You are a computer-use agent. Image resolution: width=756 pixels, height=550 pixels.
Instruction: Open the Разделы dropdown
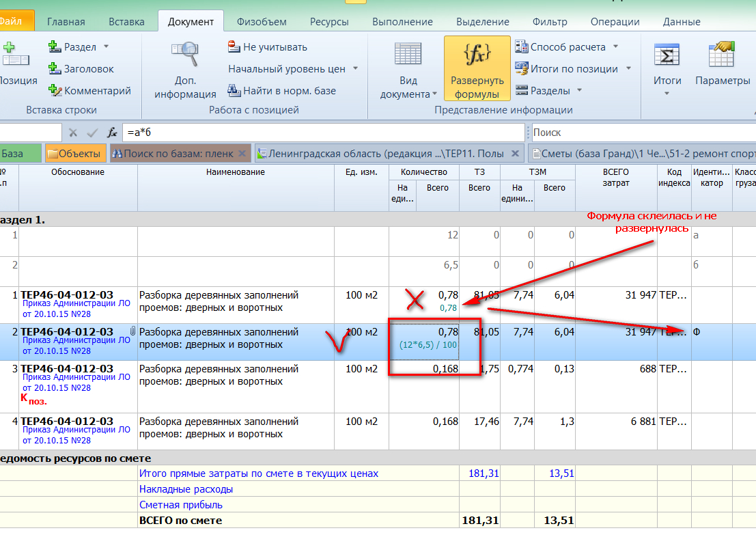[x=579, y=91]
